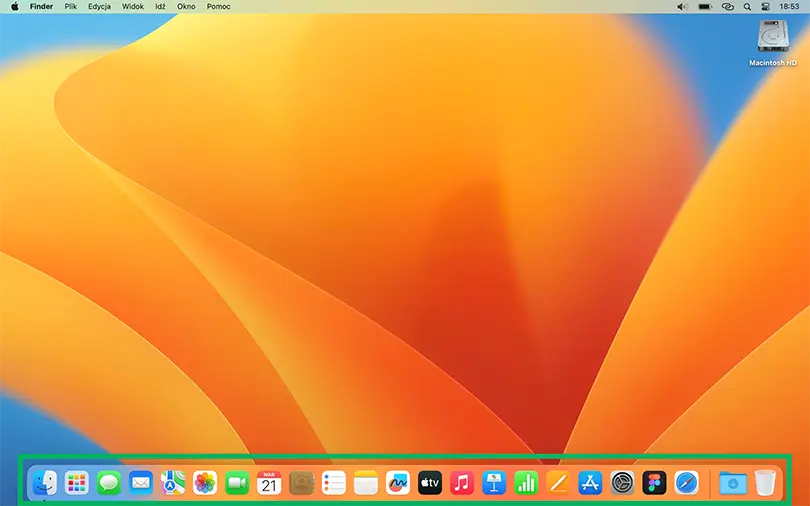Open the Downloads folder stack

pos(733,484)
